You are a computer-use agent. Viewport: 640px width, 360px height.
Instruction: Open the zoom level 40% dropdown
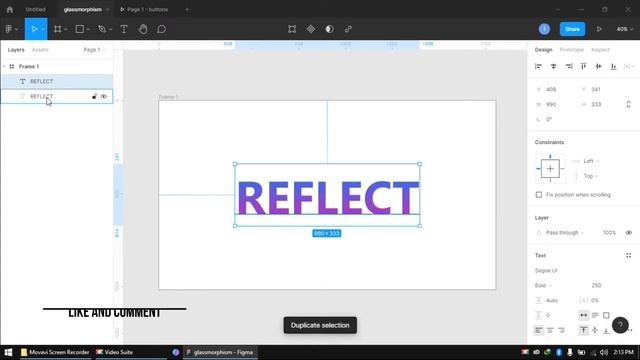click(625, 29)
